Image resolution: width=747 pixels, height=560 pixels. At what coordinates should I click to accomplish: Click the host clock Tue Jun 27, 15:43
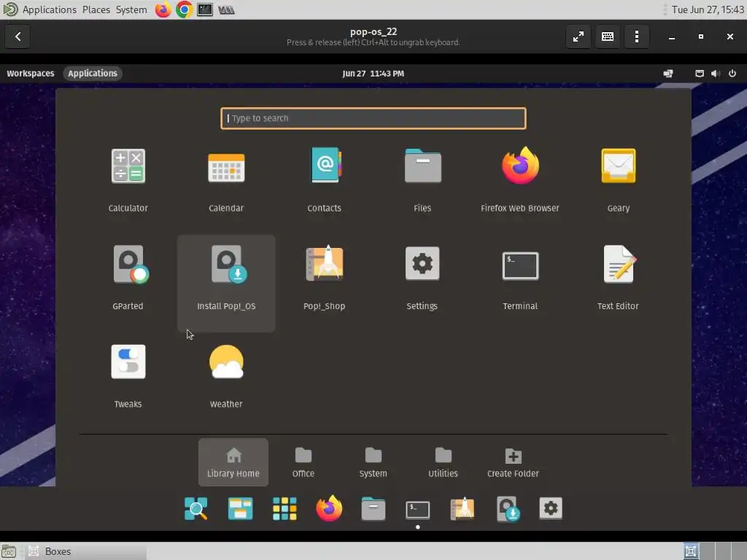click(x=708, y=9)
